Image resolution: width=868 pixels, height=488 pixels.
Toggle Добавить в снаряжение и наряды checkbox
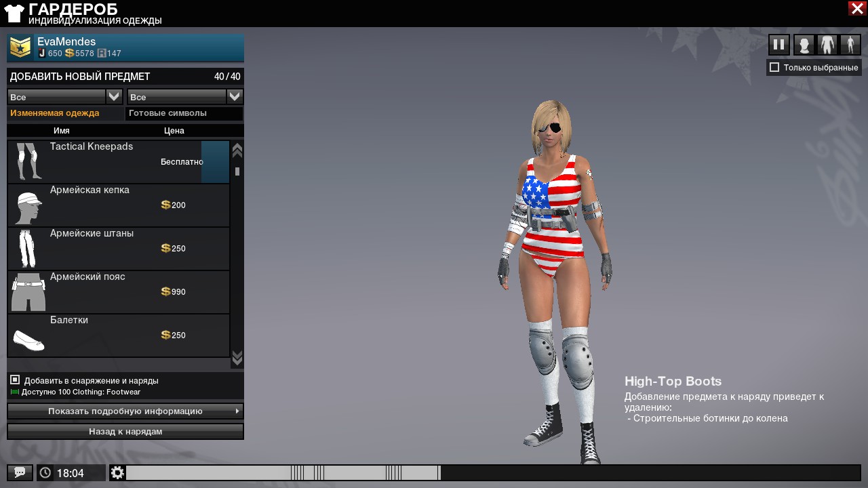[x=15, y=380]
